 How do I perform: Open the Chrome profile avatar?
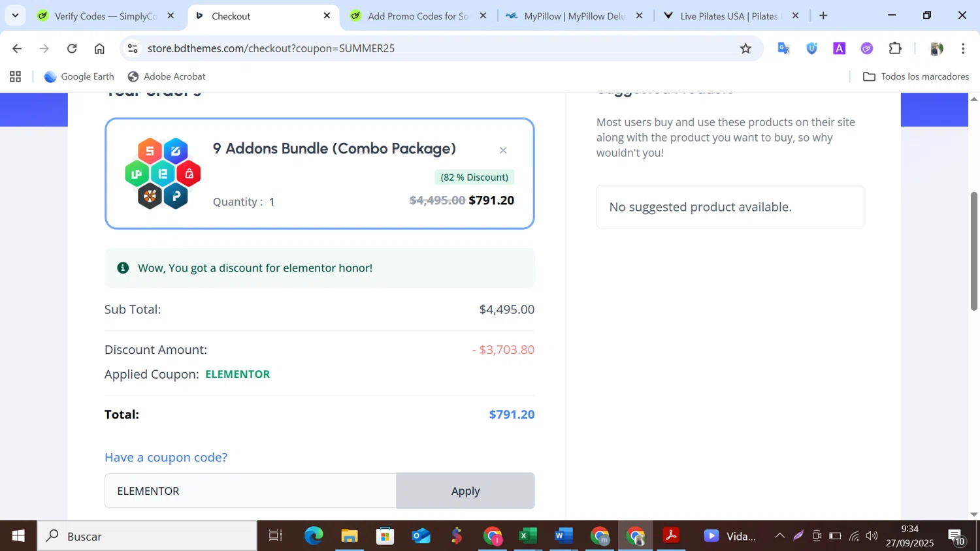pos(936,48)
